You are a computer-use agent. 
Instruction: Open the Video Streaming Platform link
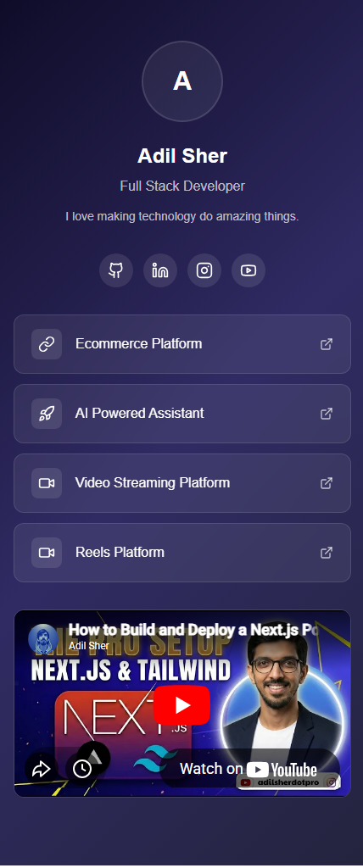(182, 483)
